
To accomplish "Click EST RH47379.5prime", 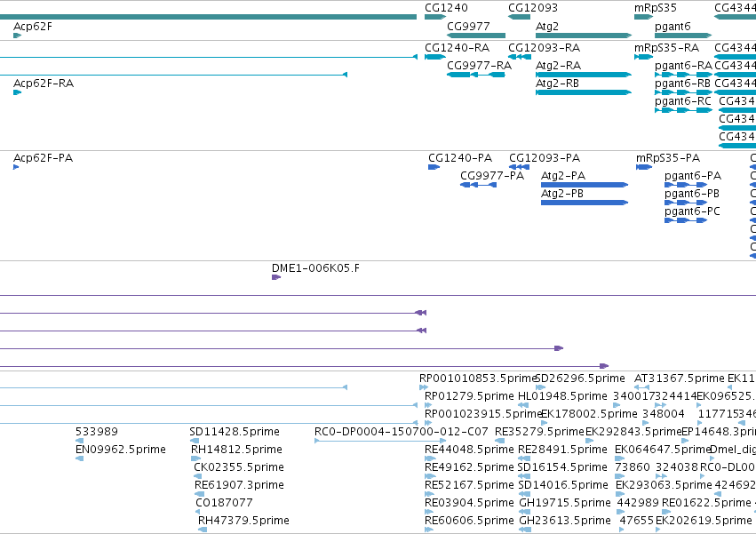I will point(243,521).
